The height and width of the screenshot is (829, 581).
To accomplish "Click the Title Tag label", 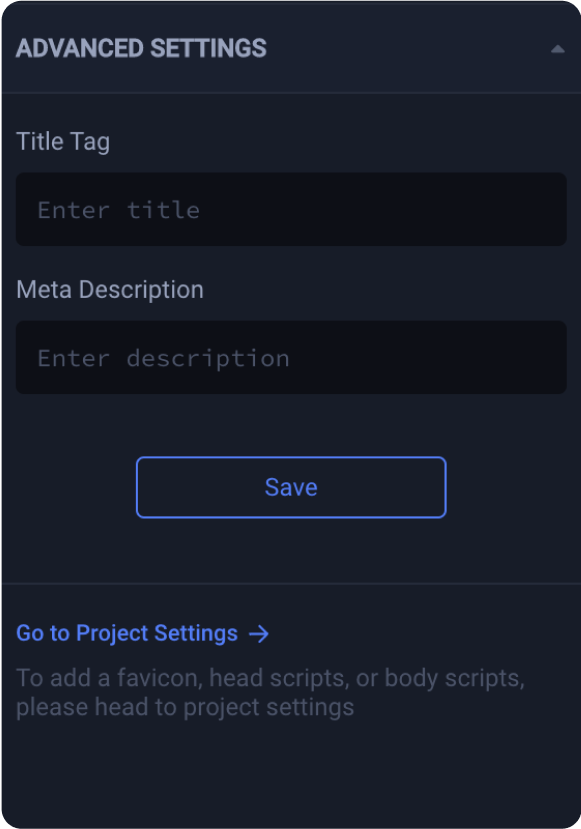I will pyautogui.click(x=62, y=141).
